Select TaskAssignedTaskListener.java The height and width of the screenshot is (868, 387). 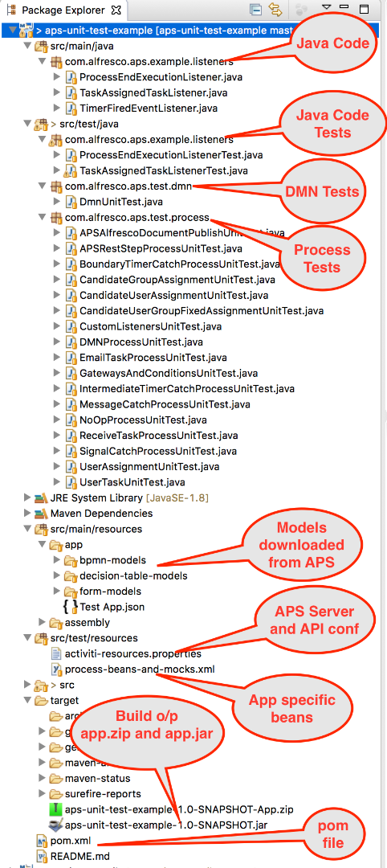click(153, 93)
